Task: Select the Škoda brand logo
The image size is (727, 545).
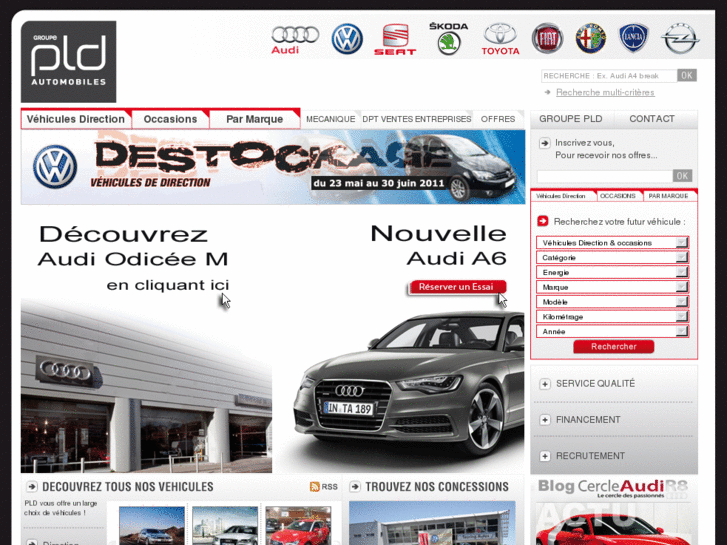Action: [448, 38]
